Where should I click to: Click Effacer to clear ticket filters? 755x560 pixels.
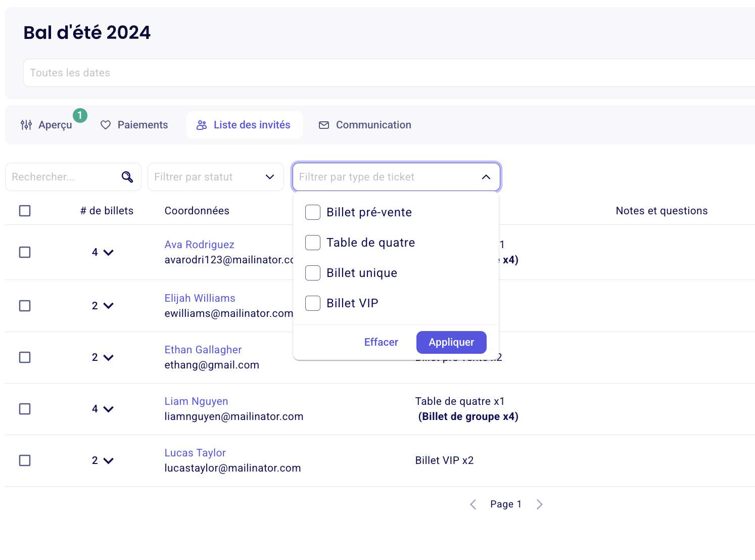[x=381, y=342]
